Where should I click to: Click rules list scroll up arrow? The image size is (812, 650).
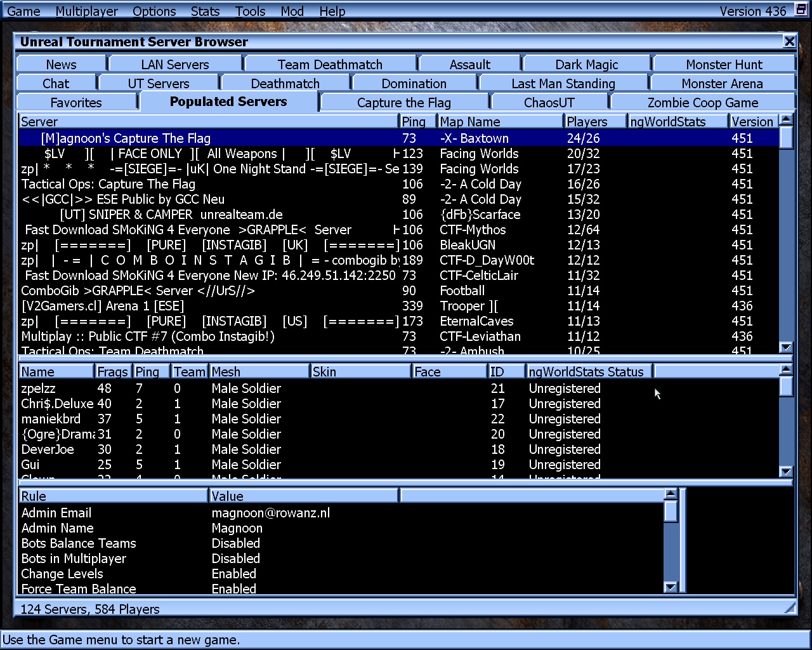(x=671, y=494)
